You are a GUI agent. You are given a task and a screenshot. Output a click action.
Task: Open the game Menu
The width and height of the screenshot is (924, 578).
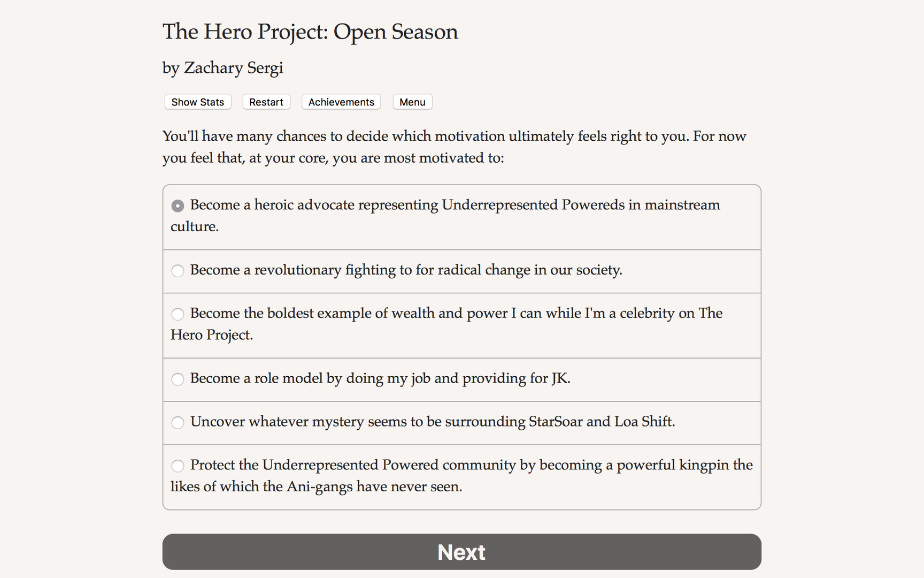pyautogui.click(x=412, y=102)
